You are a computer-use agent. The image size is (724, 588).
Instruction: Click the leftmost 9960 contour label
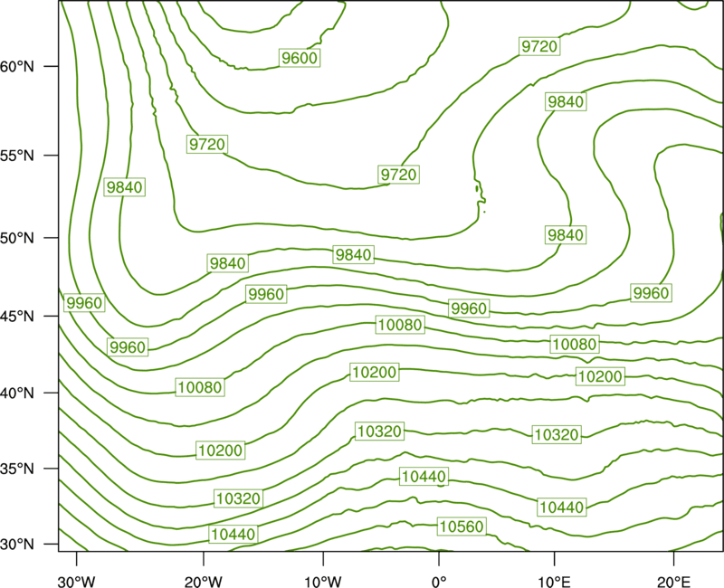pyautogui.click(x=84, y=303)
